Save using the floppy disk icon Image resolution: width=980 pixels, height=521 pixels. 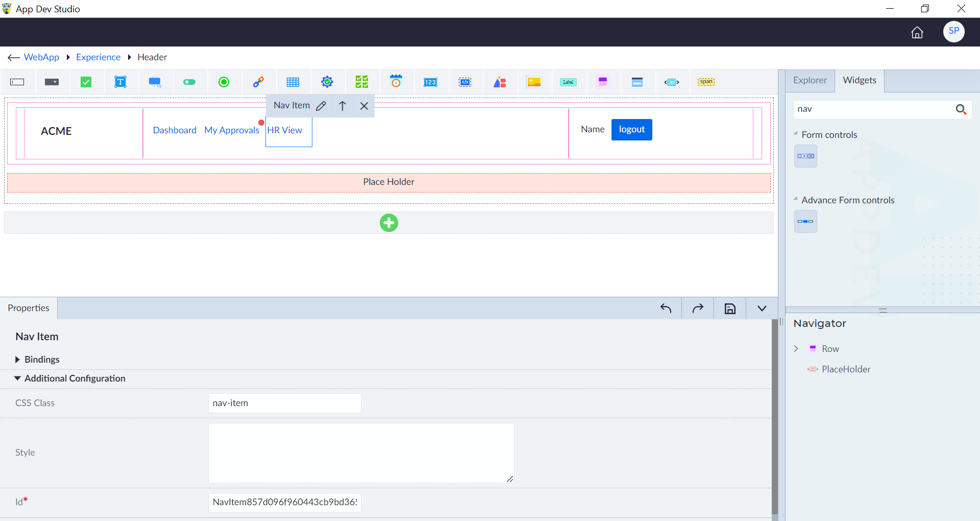click(730, 309)
